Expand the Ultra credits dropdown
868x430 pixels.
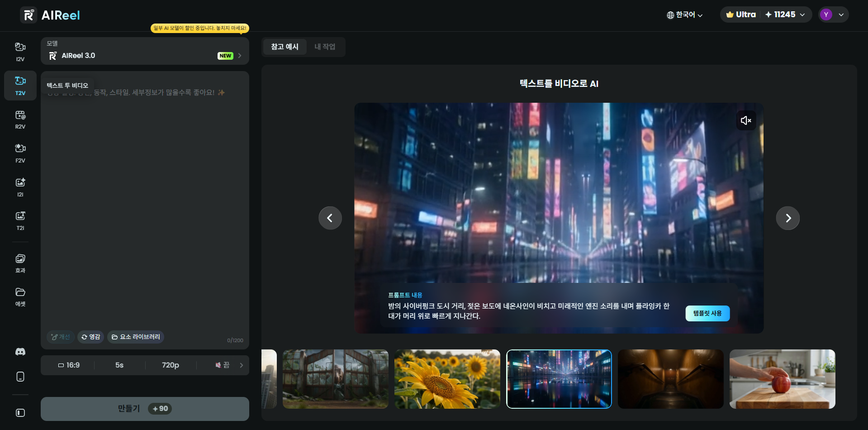pyautogui.click(x=766, y=14)
